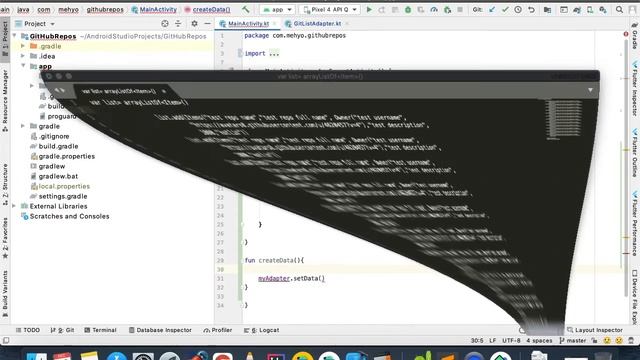Open the Profile app gauge icon

434,9
